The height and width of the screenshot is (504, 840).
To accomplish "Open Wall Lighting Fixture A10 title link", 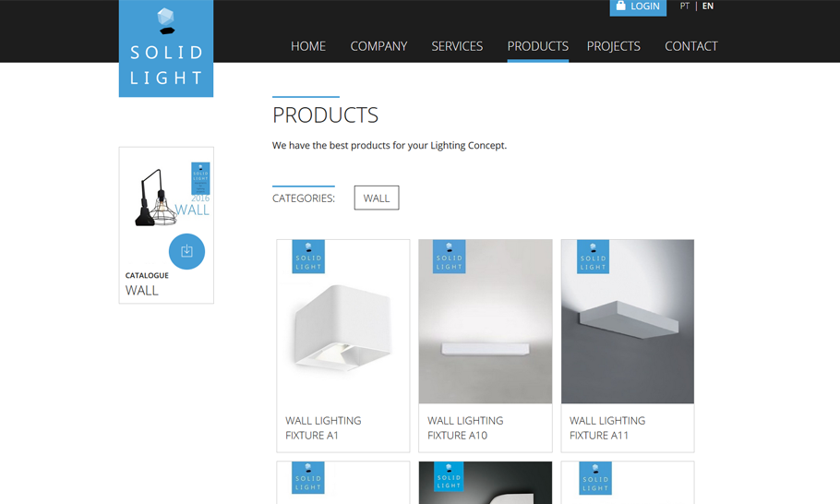I will coord(465,428).
